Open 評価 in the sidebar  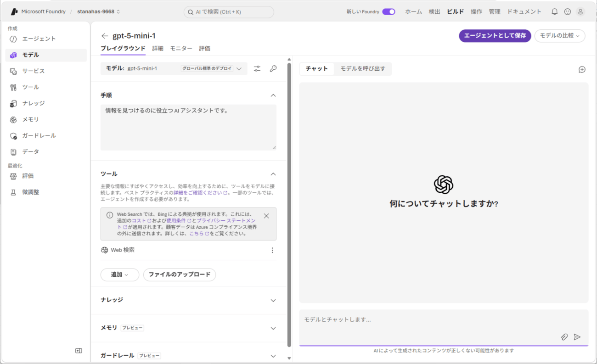coord(46,176)
